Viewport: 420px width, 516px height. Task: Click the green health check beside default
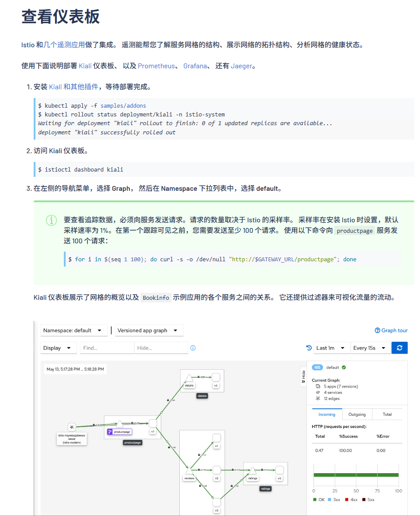point(344,367)
